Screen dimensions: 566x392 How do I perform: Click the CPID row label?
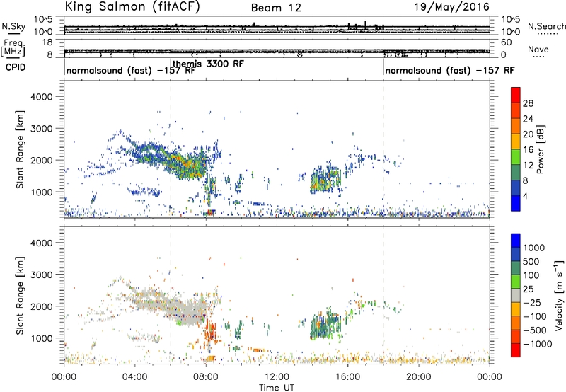pos(16,67)
